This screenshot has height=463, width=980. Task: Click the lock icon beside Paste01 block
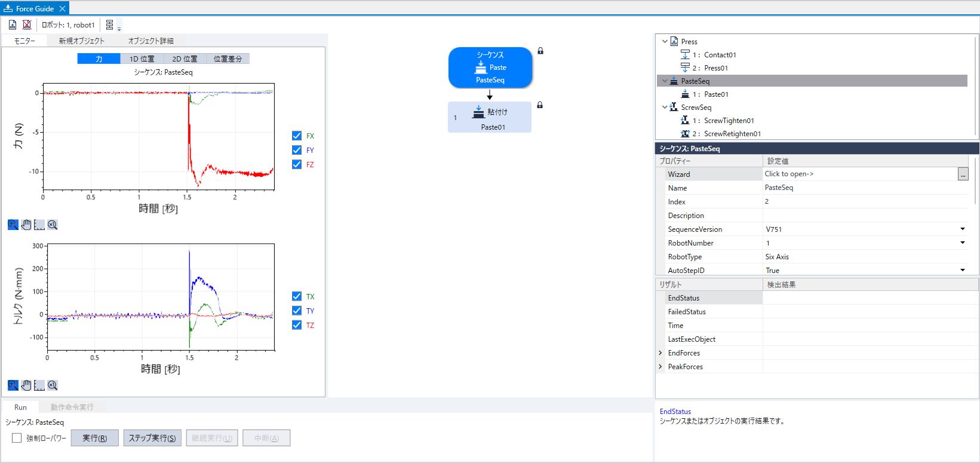(540, 105)
